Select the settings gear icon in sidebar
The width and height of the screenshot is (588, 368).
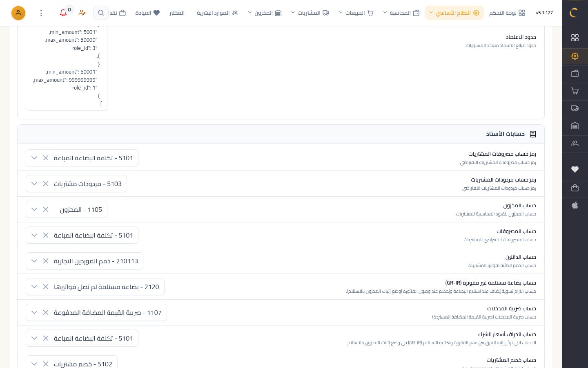point(575,56)
